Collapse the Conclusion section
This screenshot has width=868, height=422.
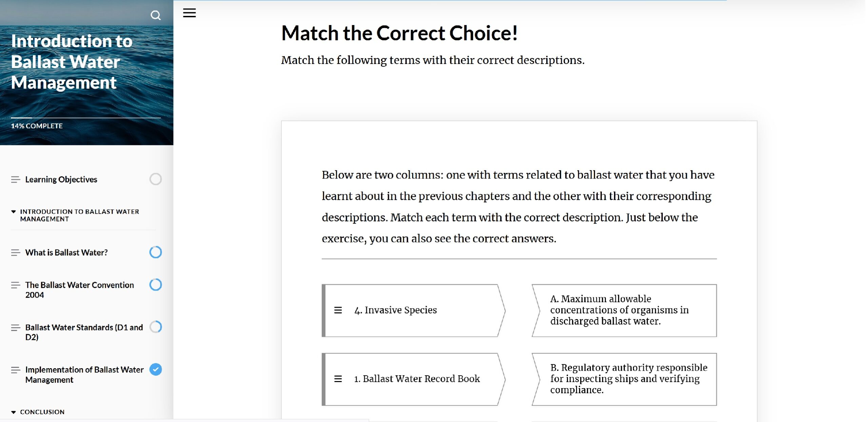point(14,412)
